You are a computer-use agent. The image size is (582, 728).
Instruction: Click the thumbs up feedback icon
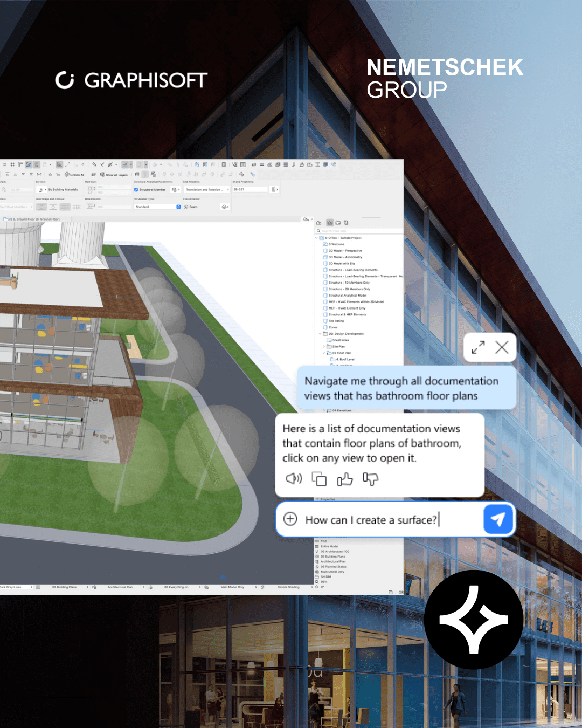[345, 479]
